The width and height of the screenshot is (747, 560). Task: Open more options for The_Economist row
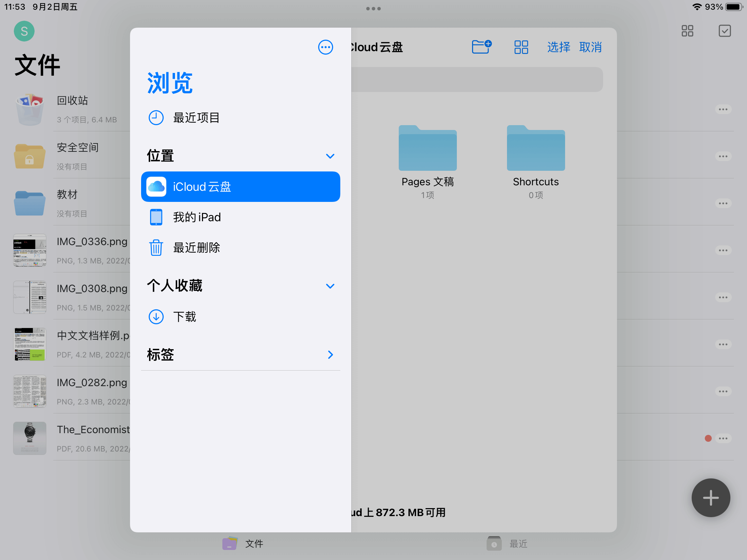point(723,438)
